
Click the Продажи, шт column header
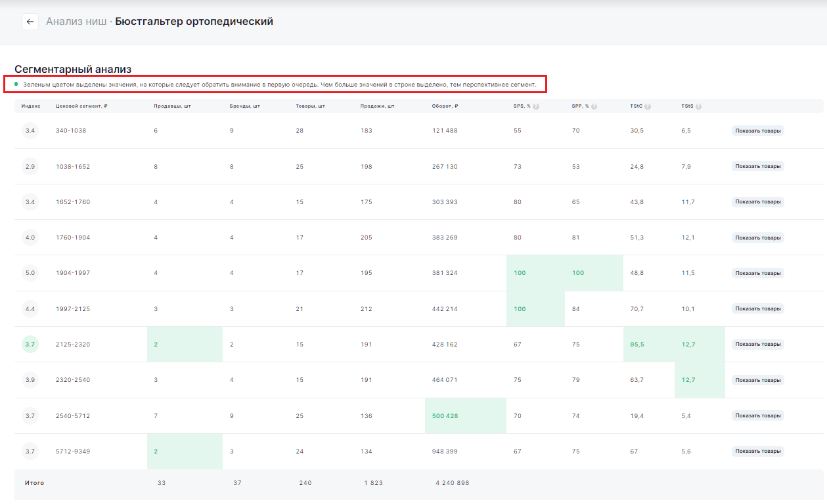(x=377, y=106)
